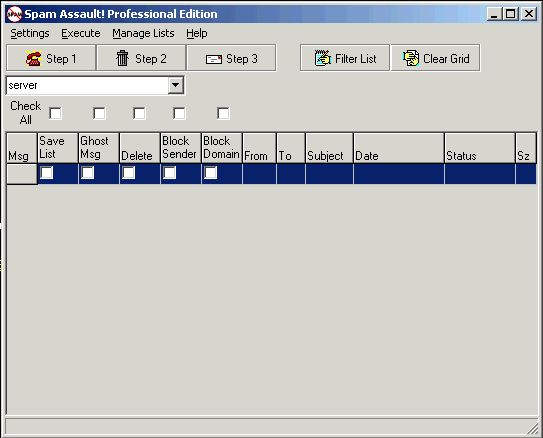Viewport: 543px width, 438px height.
Task: Check the Ghost Msg box in first row
Action: (88, 172)
